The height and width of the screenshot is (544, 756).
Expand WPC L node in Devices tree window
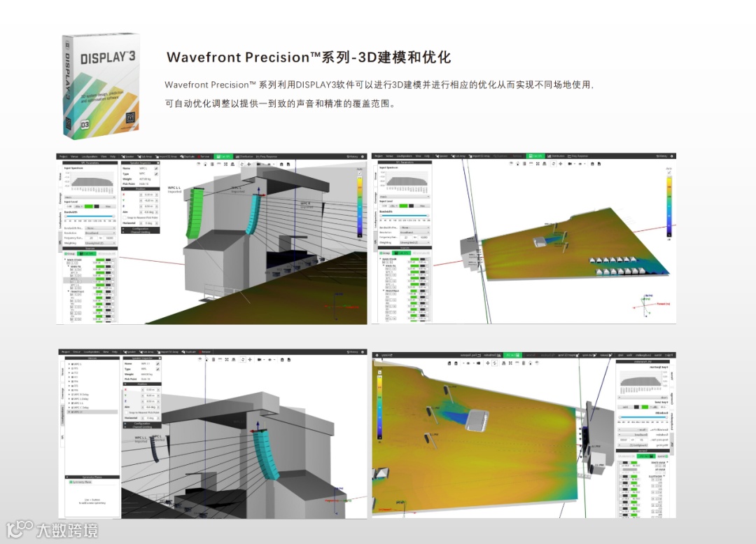(69, 364)
